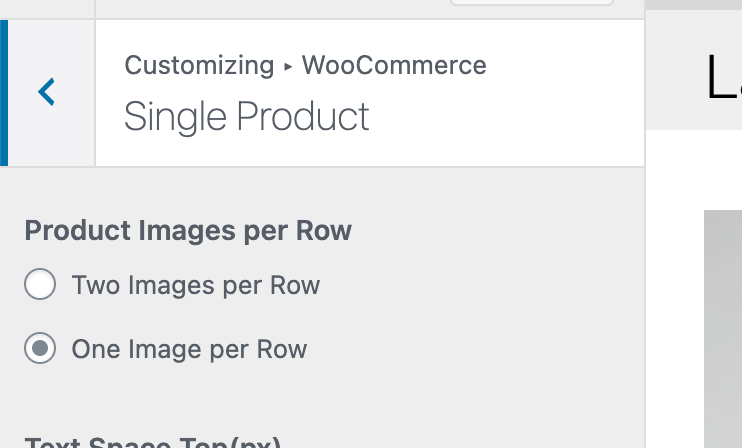Click the gray product image in preview
Screen dimensions: 742x448
click(722, 330)
